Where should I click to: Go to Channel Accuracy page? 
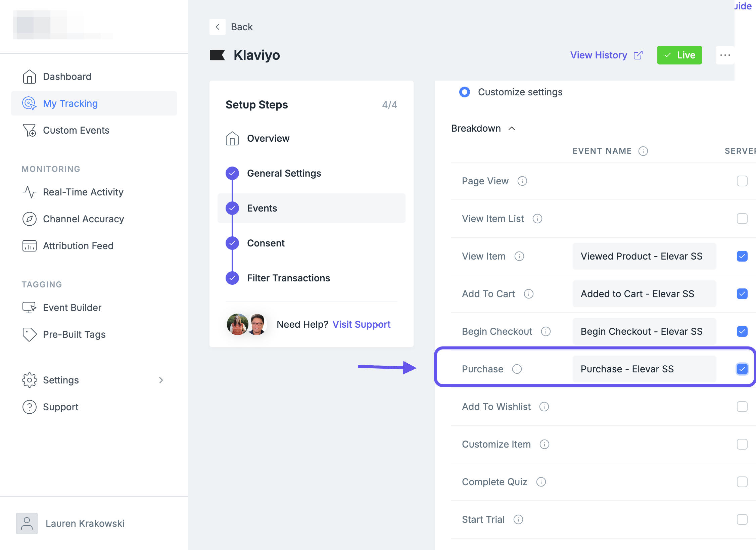94,219
